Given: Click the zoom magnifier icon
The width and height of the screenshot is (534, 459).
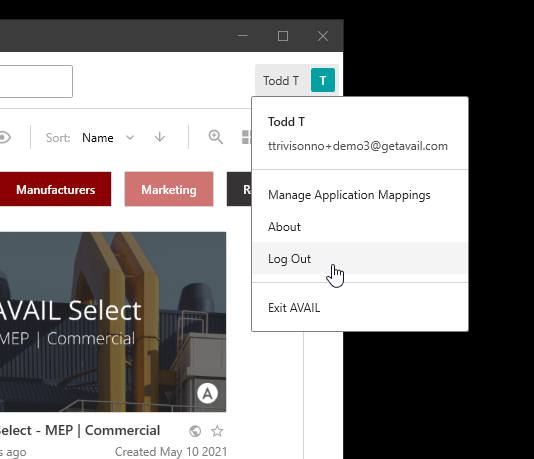Looking at the screenshot, I should pyautogui.click(x=216, y=137).
